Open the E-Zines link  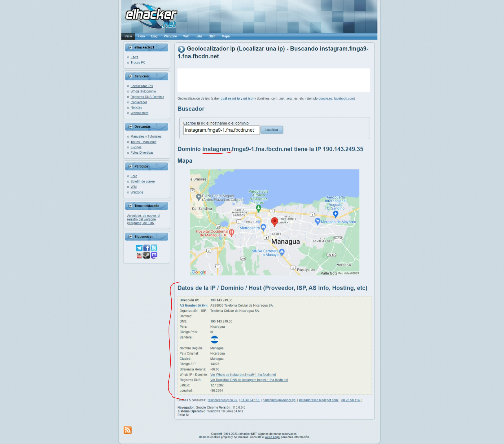pyautogui.click(x=136, y=147)
